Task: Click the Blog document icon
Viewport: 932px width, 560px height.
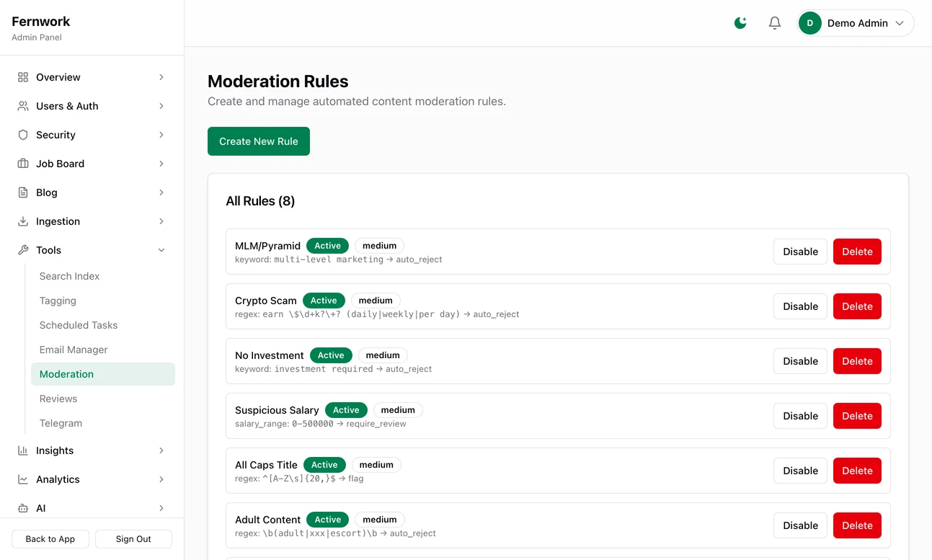Action: [x=23, y=192]
